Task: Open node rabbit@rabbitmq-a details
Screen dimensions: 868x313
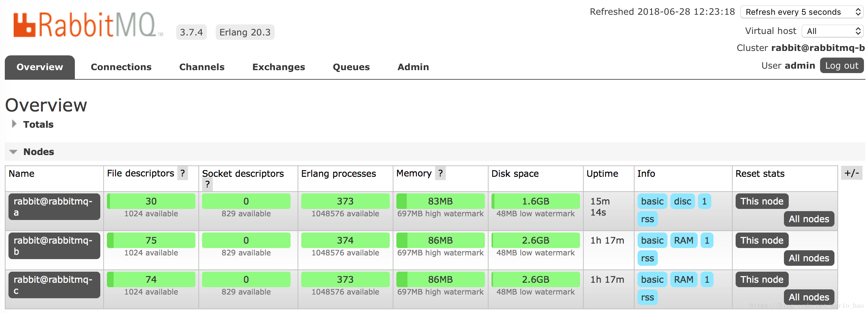Action: point(54,207)
